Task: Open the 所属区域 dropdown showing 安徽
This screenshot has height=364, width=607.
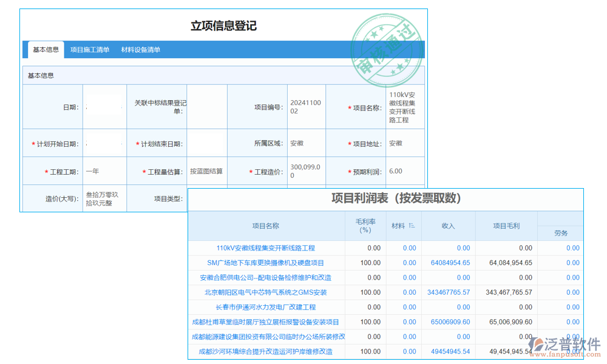Action: point(306,144)
